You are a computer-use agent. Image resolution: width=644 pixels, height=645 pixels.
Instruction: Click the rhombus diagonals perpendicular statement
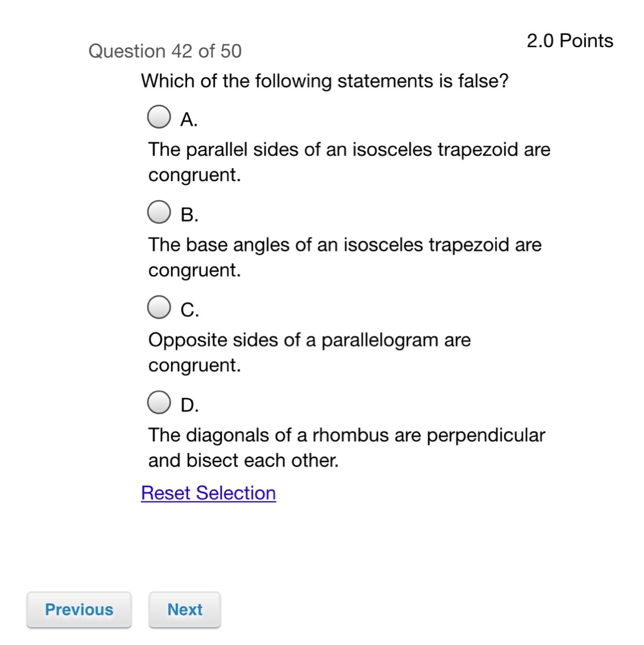pyautogui.click(x=347, y=447)
